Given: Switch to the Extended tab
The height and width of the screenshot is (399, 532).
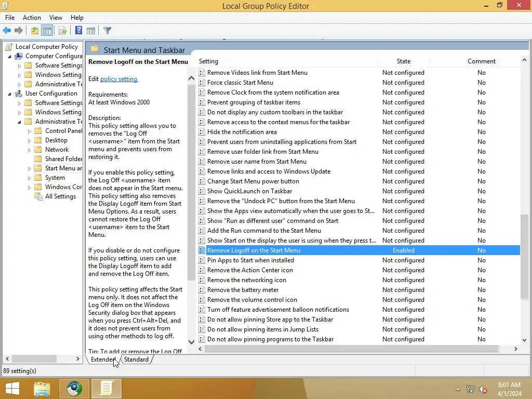Looking at the screenshot, I should [x=103, y=360].
